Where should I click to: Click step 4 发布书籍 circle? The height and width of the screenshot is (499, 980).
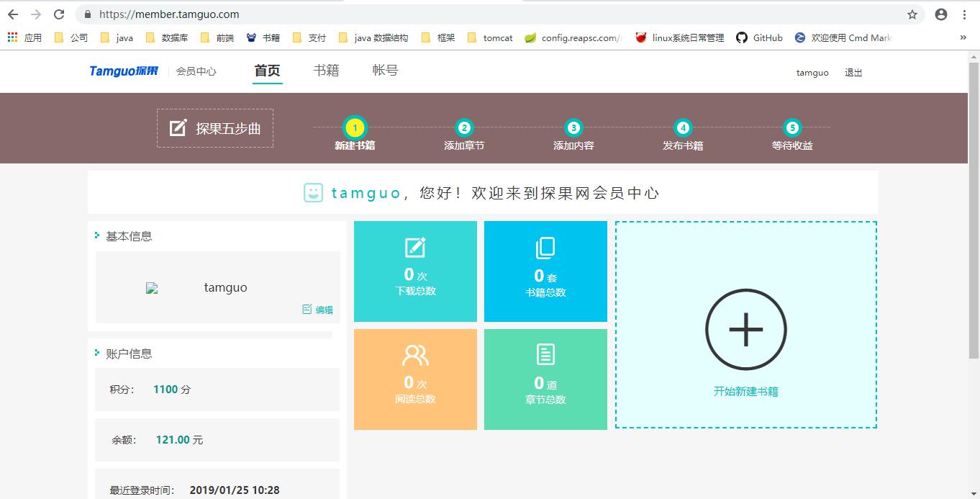pyautogui.click(x=683, y=128)
